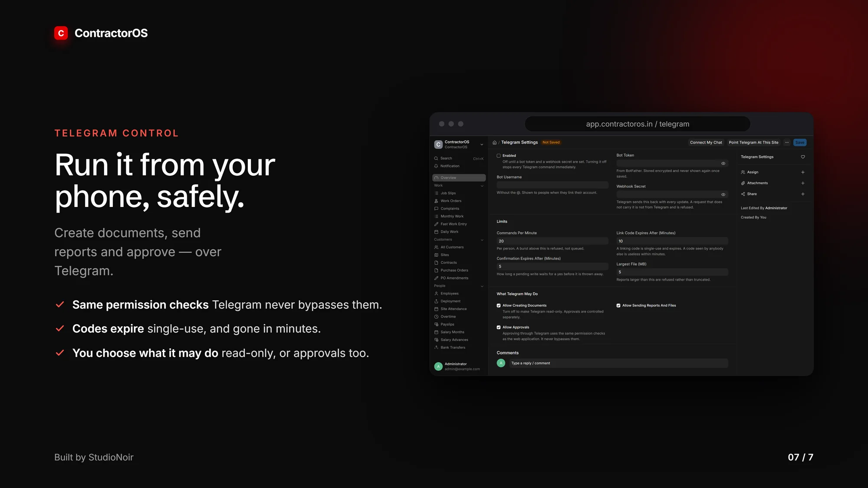Reveal the Bot Token with the eye icon
The width and height of the screenshot is (868, 488).
(723, 164)
